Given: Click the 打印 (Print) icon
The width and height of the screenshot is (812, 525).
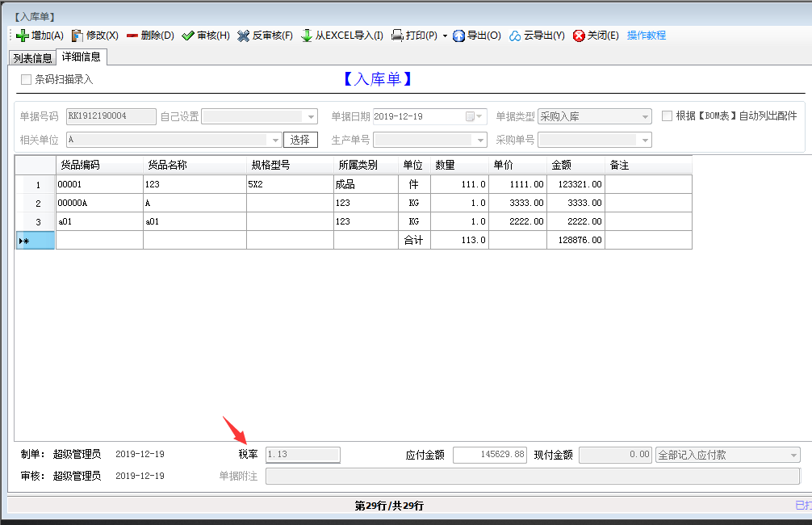Looking at the screenshot, I should (x=397, y=35).
